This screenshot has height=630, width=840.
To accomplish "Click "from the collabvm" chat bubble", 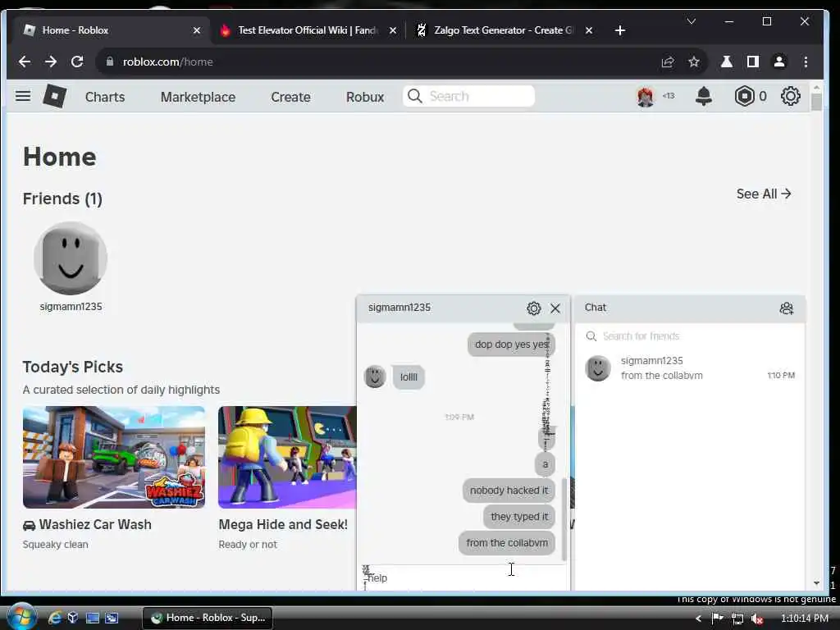I will pyautogui.click(x=507, y=543).
